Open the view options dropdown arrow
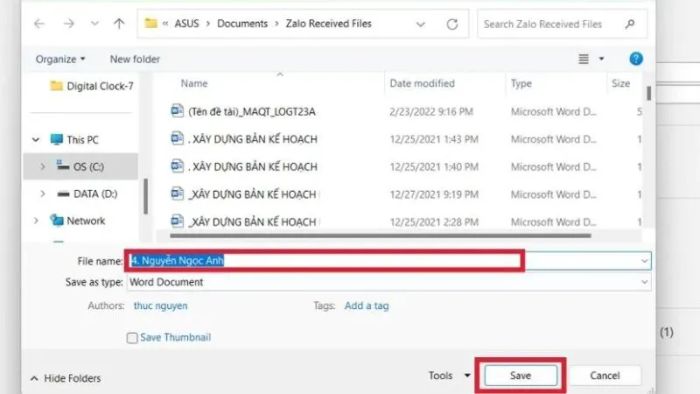Screen dimensions: 700x394 (601, 59)
